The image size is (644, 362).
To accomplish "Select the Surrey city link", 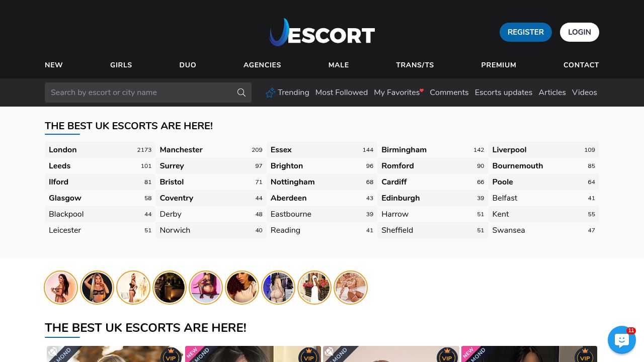I will (211, 166).
